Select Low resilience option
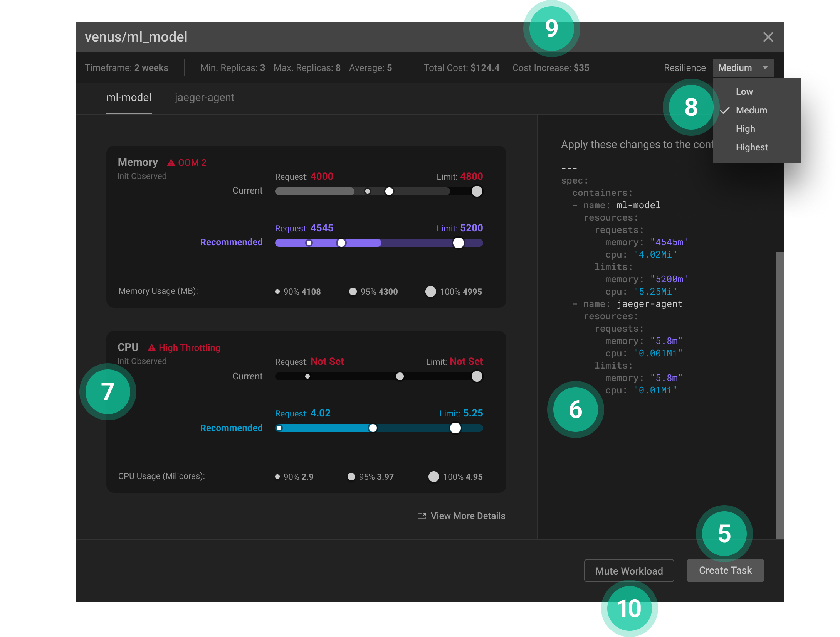Image resolution: width=840 pixels, height=637 pixels. click(744, 92)
